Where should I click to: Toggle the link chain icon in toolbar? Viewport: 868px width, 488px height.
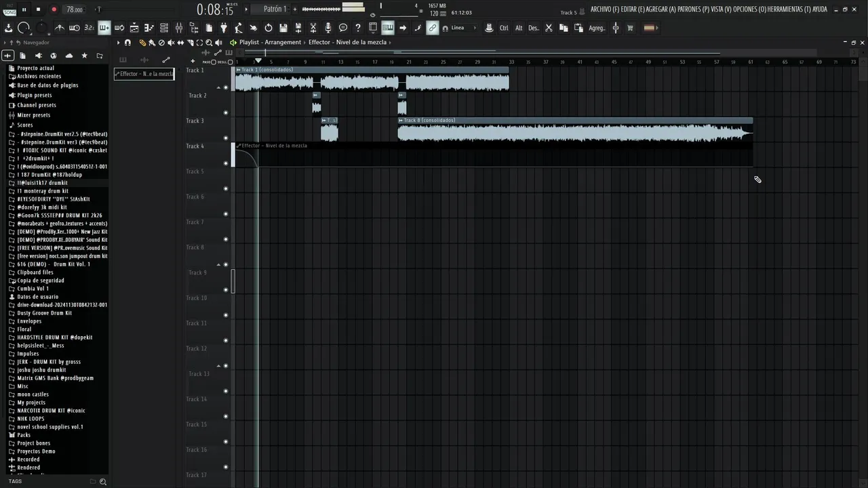coord(433,28)
